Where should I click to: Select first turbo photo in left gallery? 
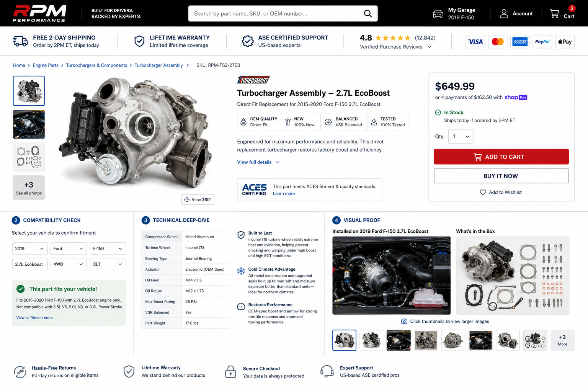pos(29,91)
